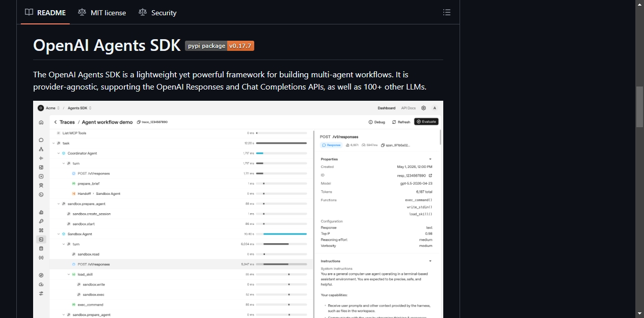Open the Security tab
This screenshot has height=318, width=644.
point(157,12)
